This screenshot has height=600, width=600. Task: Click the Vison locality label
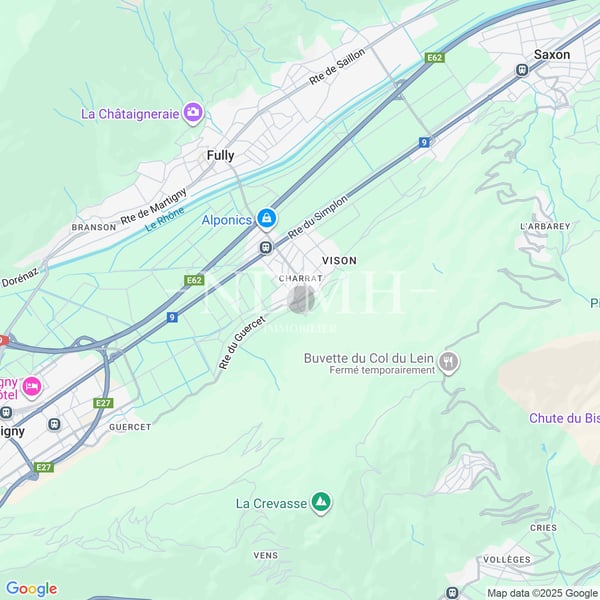(339, 261)
